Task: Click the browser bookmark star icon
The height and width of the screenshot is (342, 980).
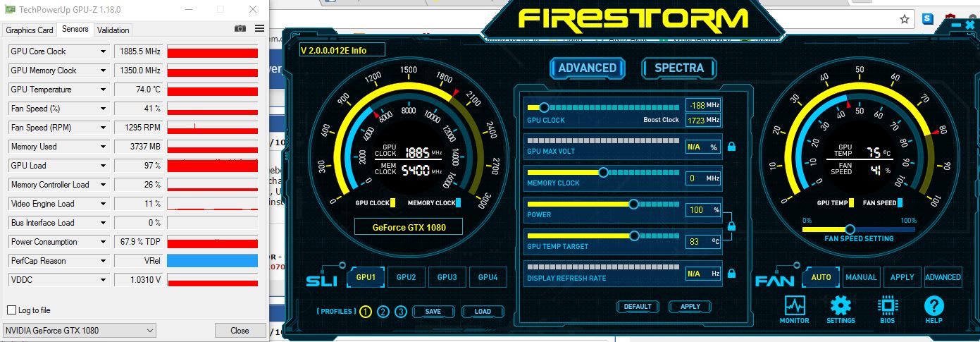Action: (905, 19)
